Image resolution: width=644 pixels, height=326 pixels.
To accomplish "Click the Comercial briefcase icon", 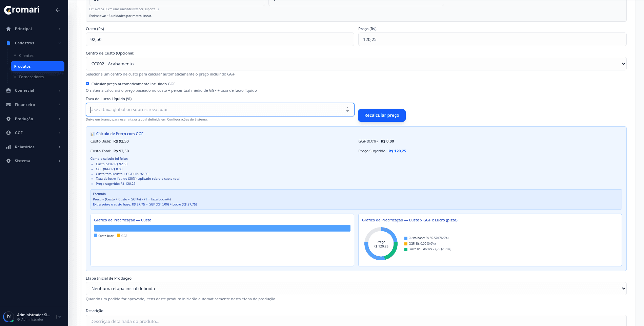I will (8, 91).
